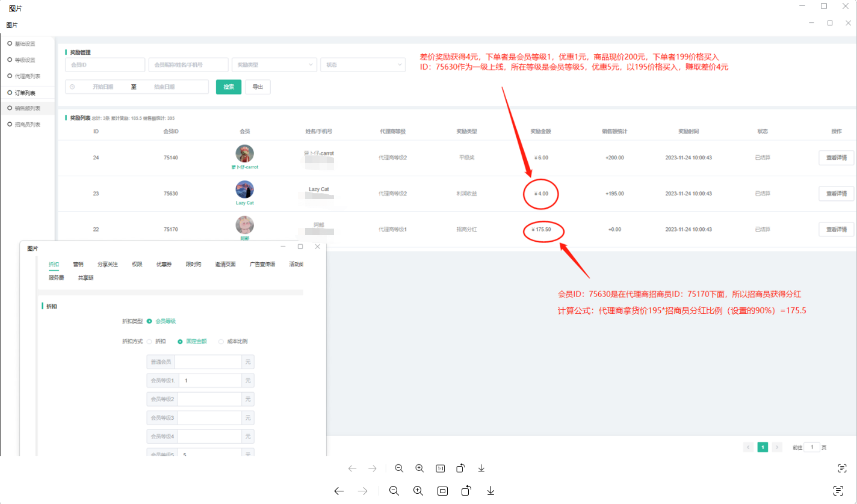Select the 固定金额 radio option

click(x=180, y=342)
